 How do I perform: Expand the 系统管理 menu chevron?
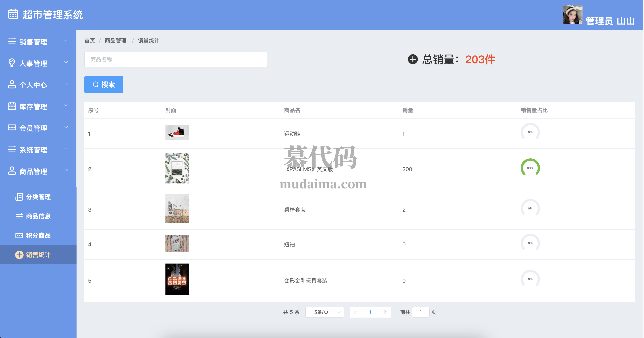66,149
